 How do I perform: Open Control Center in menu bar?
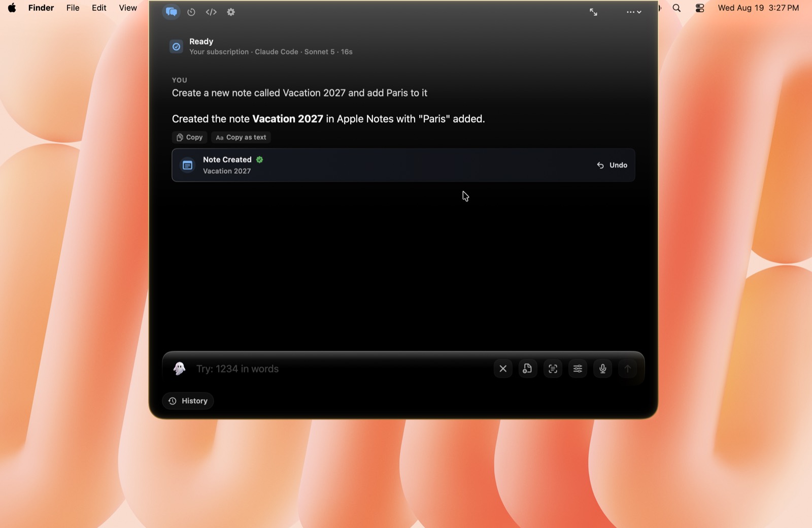point(700,8)
